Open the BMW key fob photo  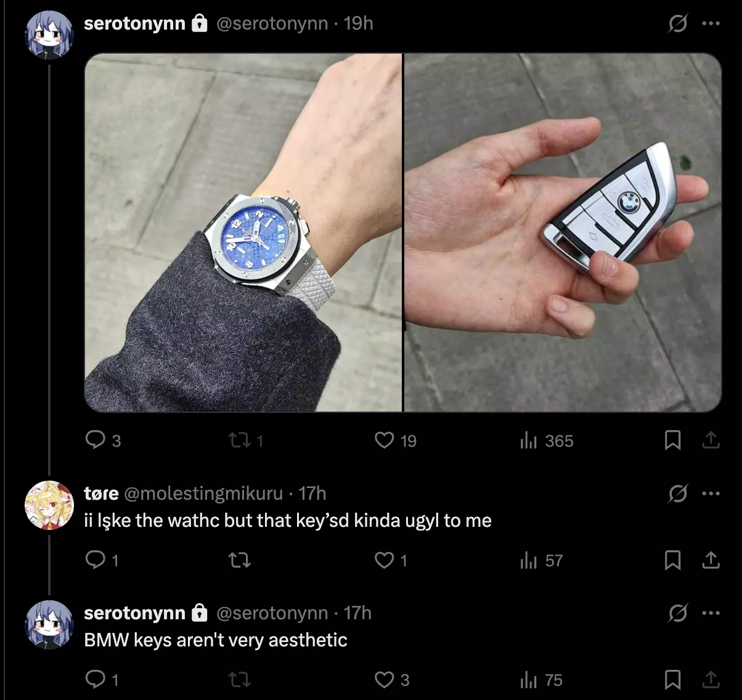[563, 233]
